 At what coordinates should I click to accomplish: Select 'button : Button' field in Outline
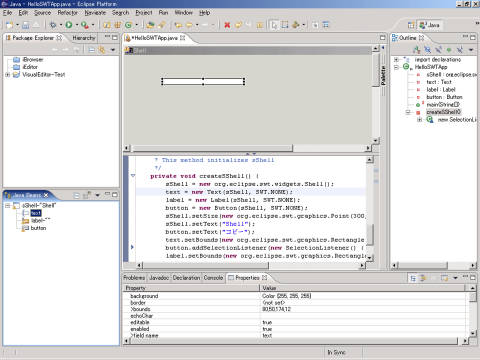point(444,97)
